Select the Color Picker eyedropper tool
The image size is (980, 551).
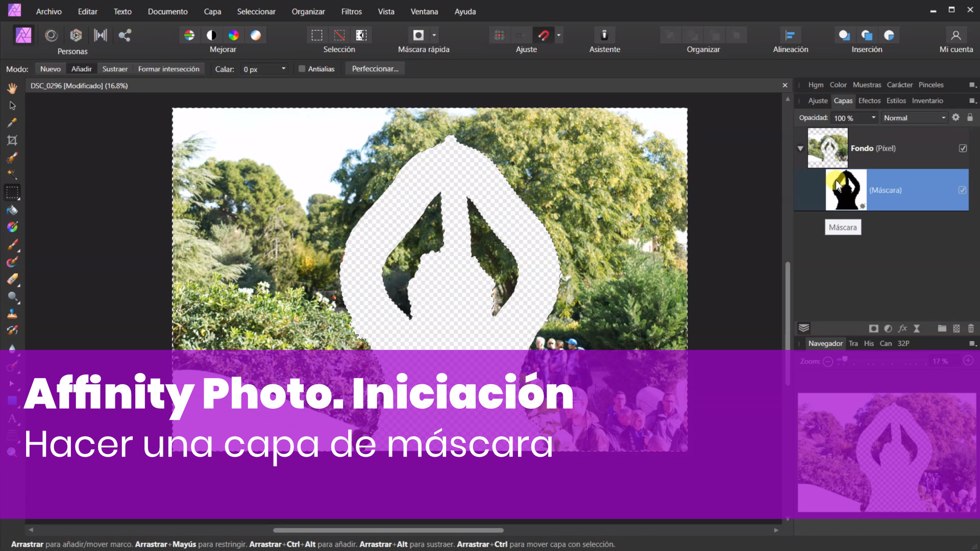[x=12, y=123]
